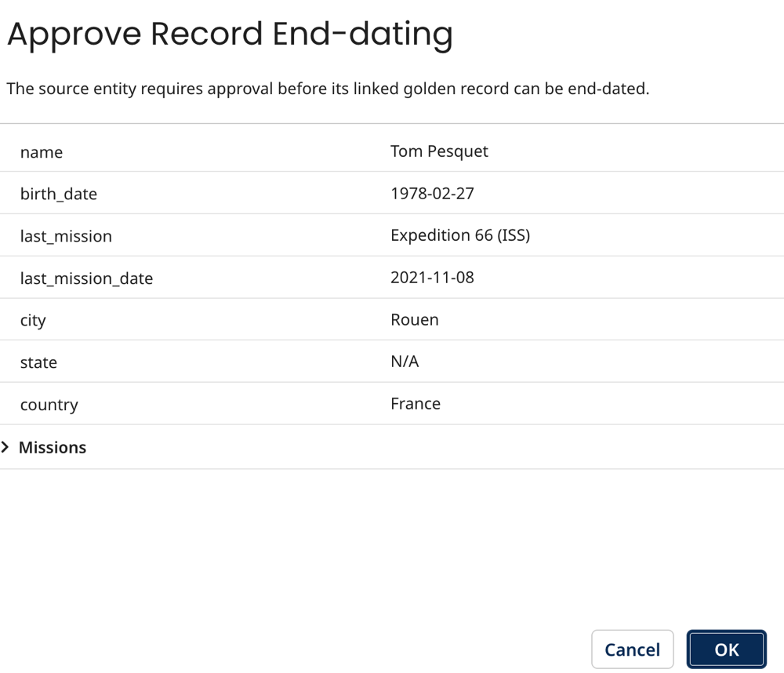Select the country value France
This screenshot has width=784, height=673.
click(x=415, y=403)
